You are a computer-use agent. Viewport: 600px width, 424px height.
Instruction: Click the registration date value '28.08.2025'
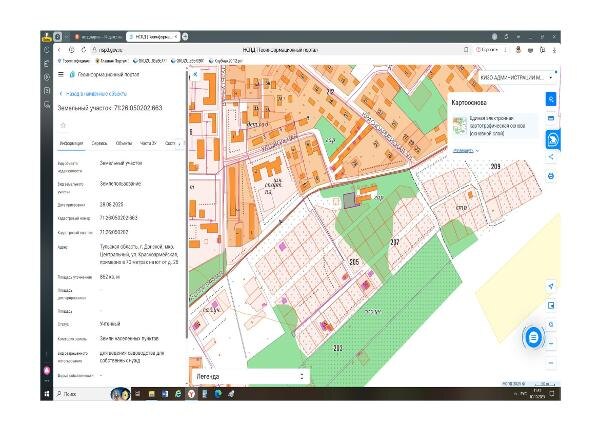click(111, 204)
